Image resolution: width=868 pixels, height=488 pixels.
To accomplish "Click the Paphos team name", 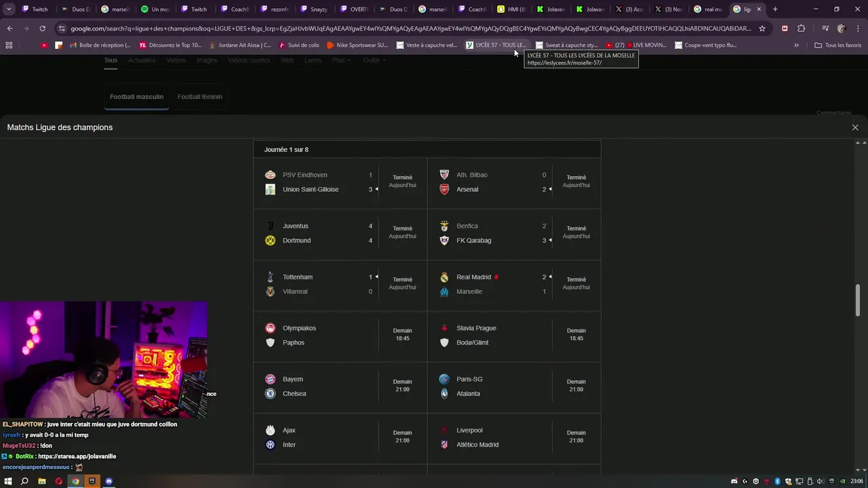I will coord(294,343).
